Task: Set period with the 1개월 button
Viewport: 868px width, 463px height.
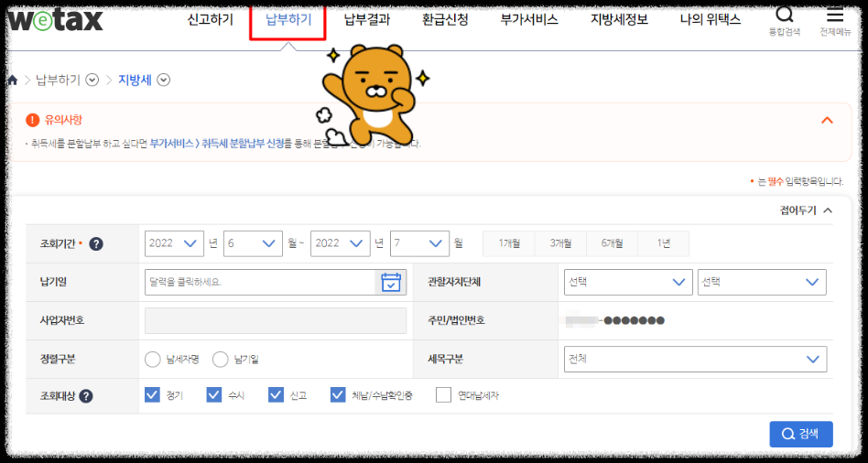Action: (x=509, y=243)
